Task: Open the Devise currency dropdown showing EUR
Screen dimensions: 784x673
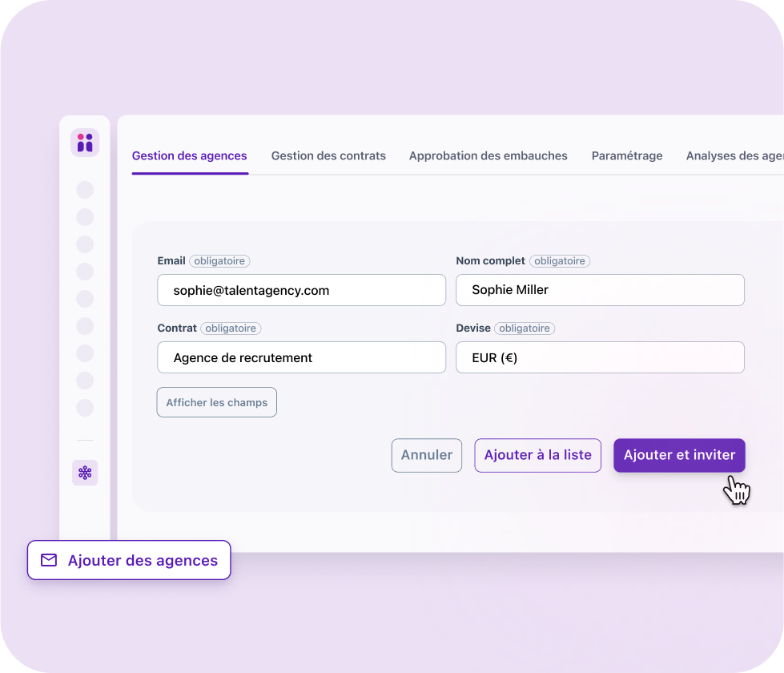Action: pos(600,357)
